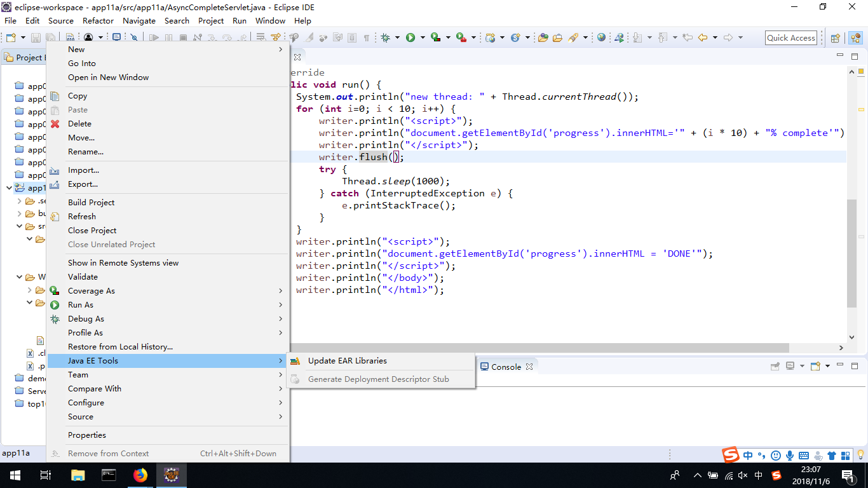868x488 pixels.
Task: Click the Terminate debug toolbar icon
Action: tap(183, 37)
